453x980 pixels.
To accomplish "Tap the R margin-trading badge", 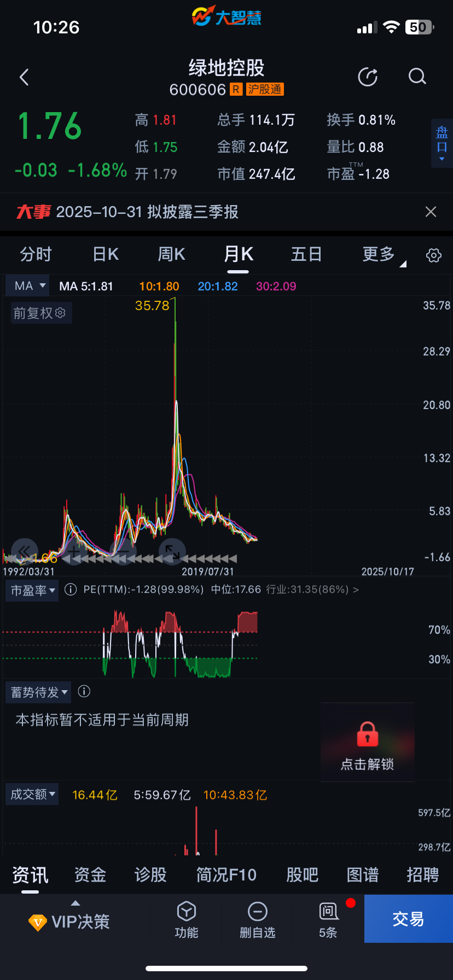I will [236, 89].
